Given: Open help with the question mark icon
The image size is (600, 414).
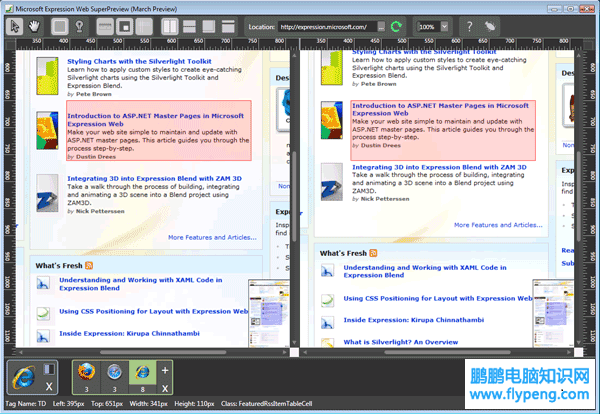Looking at the screenshot, I should (469, 26).
